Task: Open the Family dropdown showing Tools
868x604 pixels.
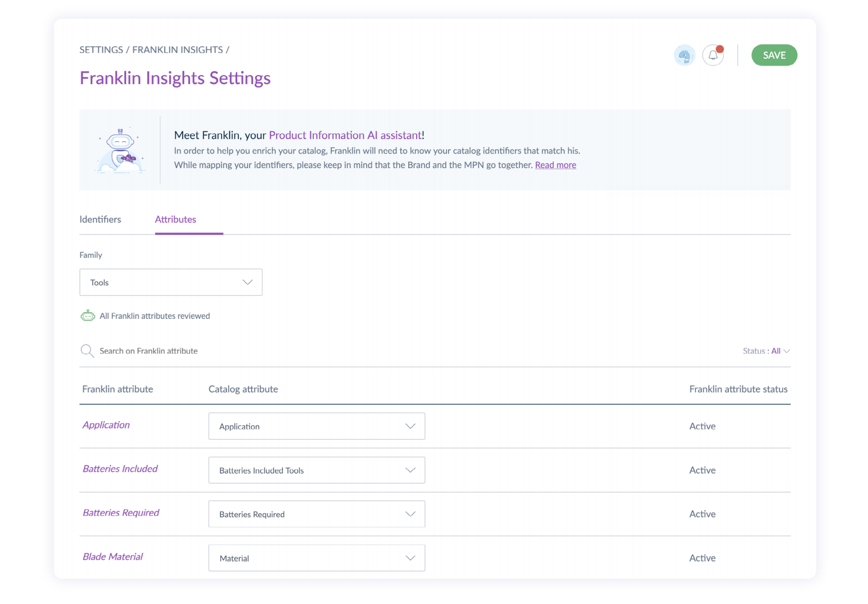Action: [x=171, y=282]
